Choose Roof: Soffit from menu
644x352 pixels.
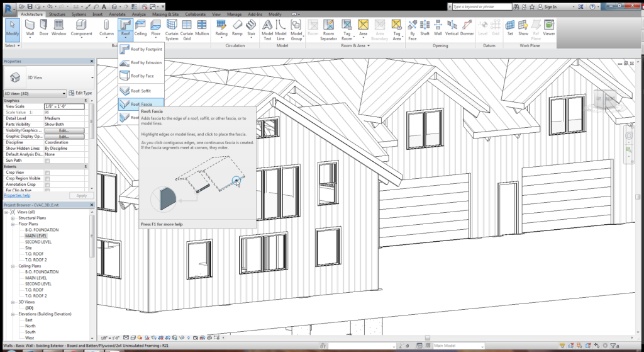(x=142, y=91)
